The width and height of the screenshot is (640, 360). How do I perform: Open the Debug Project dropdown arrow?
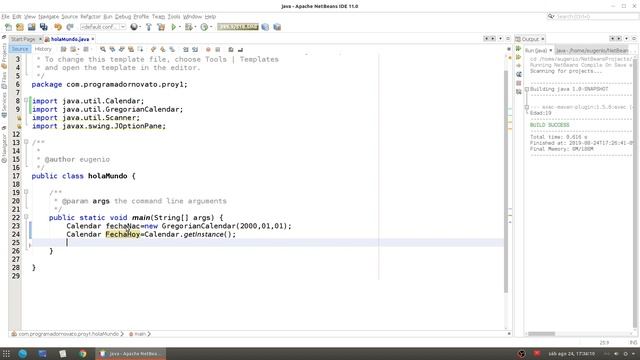pos(195,27)
